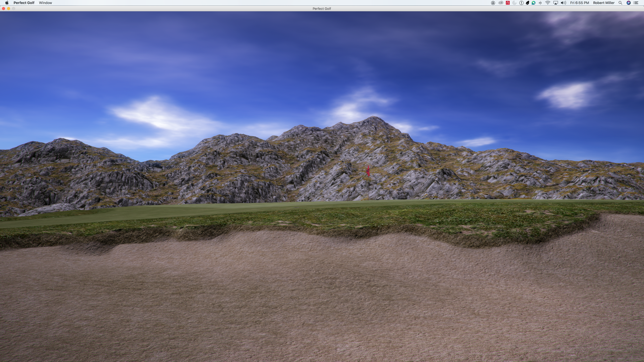644x362 pixels.
Task: Click the circled exclamation mark status icon
Action: point(521,3)
